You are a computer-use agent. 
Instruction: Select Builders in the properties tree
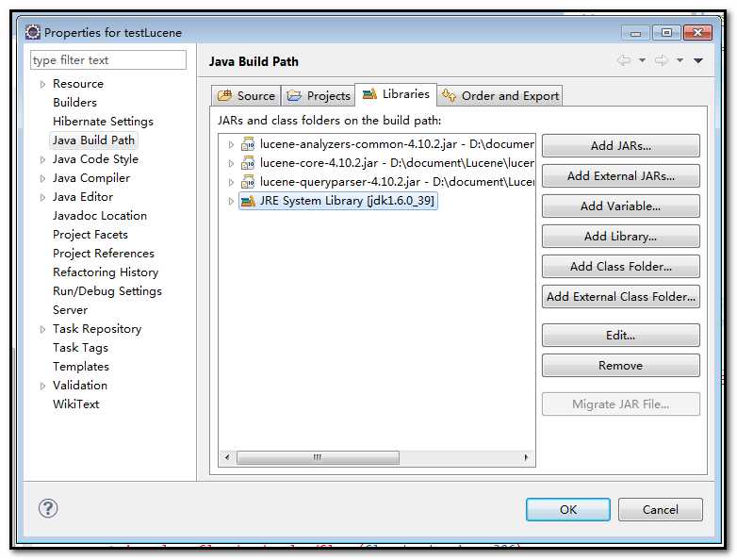[74, 103]
